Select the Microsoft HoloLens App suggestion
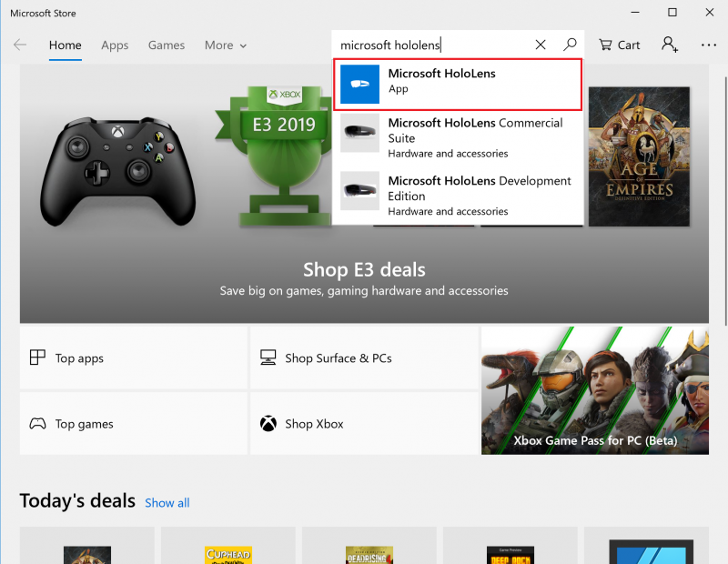Image resolution: width=728 pixels, height=564 pixels. [458, 85]
